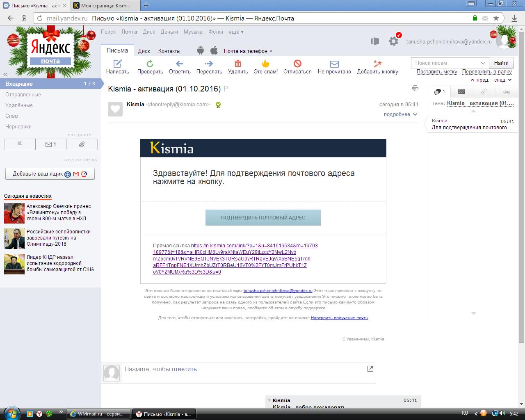525x420 pixels.
Task: Switch to the Диск tab below navigation
Action: pos(144,51)
